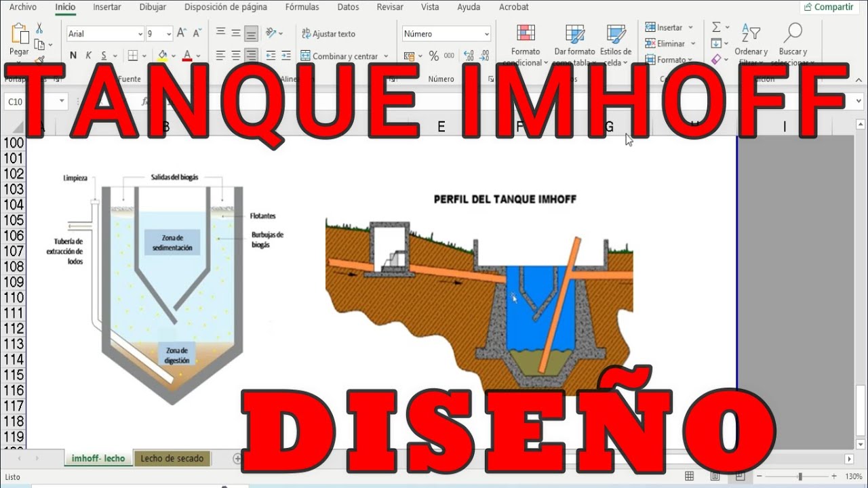The height and width of the screenshot is (488, 868).
Task: Click the Cut scissors icon
Action: point(39,28)
